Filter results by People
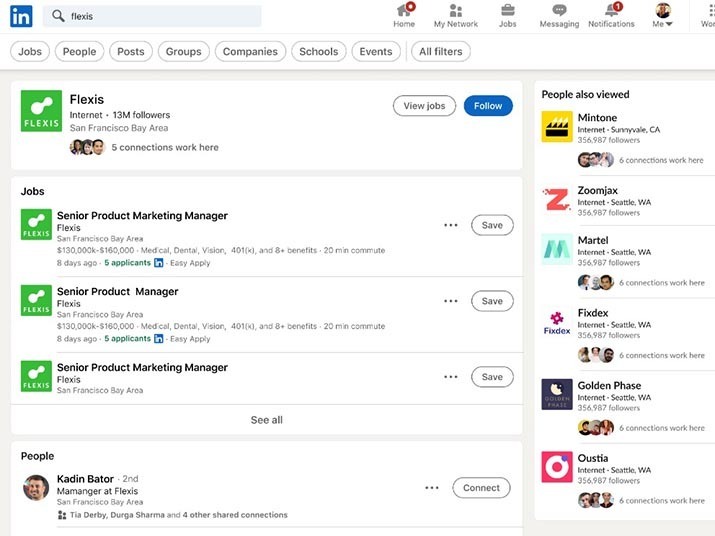This screenshot has height=536, width=715. click(79, 52)
